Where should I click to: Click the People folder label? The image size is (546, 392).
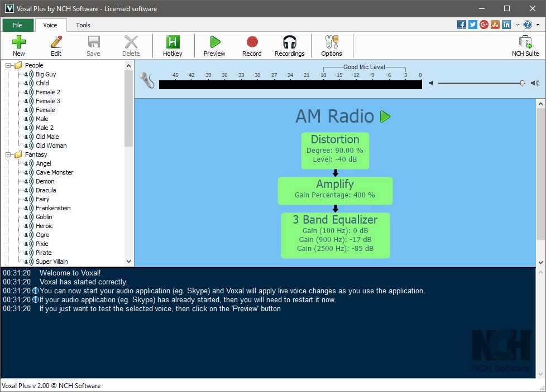[x=34, y=65]
